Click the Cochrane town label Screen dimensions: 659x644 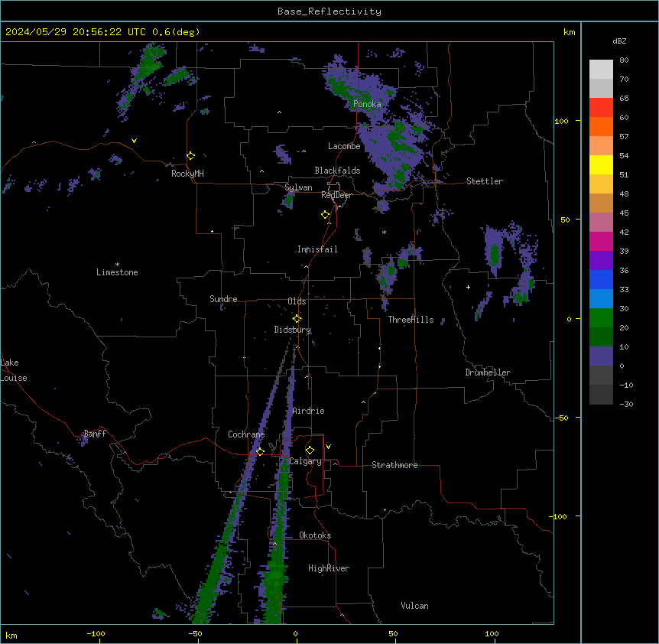pos(246,434)
